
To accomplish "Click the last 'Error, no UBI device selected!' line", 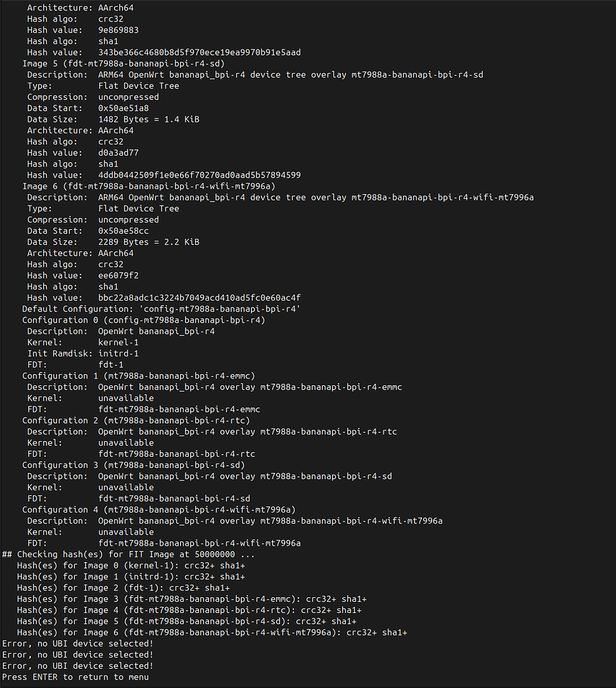I will (x=78, y=665).
